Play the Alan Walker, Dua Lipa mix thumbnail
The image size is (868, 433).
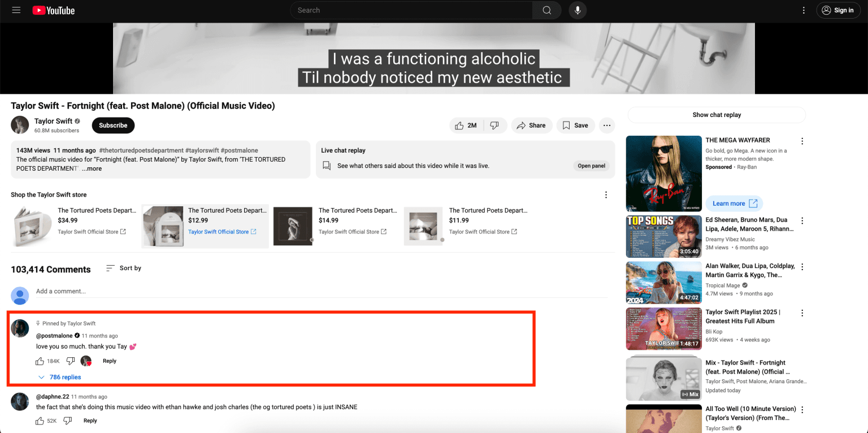point(663,282)
